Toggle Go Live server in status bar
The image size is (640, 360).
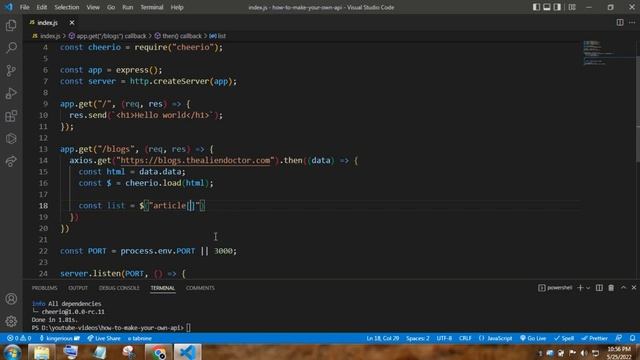coord(533,338)
